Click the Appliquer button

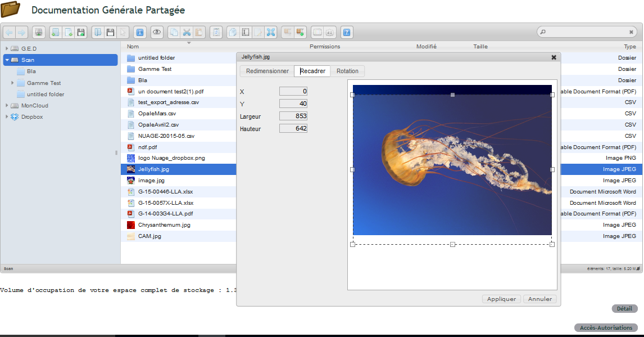tap(501, 299)
